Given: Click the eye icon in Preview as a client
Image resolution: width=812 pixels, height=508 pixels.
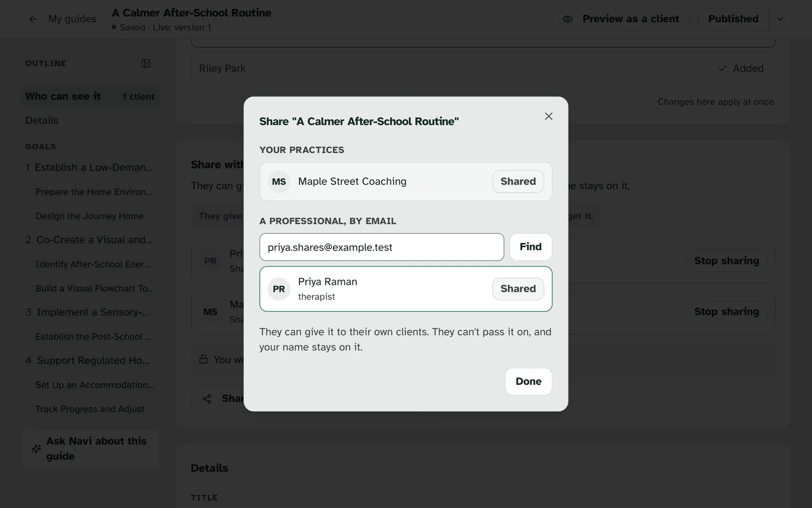Looking at the screenshot, I should click(568, 19).
